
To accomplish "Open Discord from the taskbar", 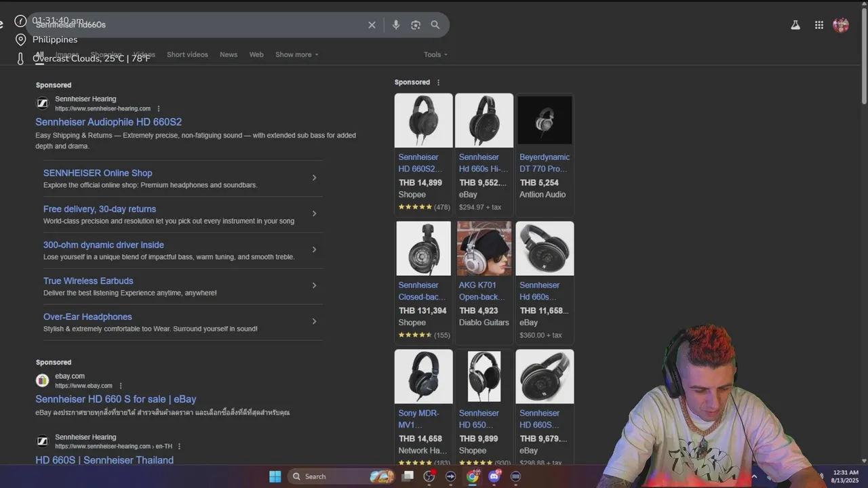I will [x=494, y=476].
